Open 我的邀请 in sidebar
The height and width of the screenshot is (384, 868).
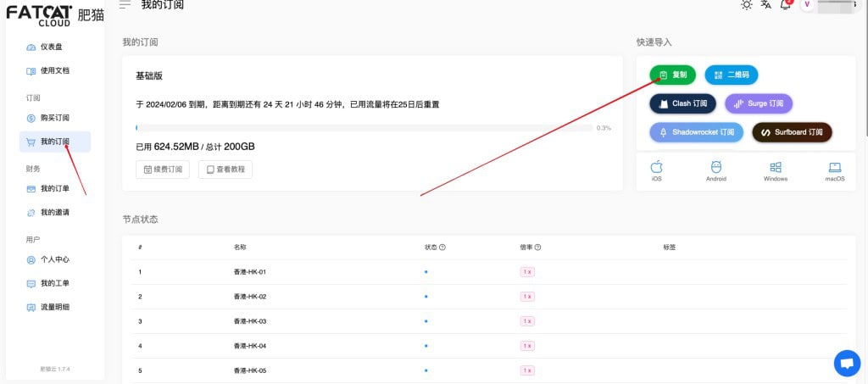[48, 213]
